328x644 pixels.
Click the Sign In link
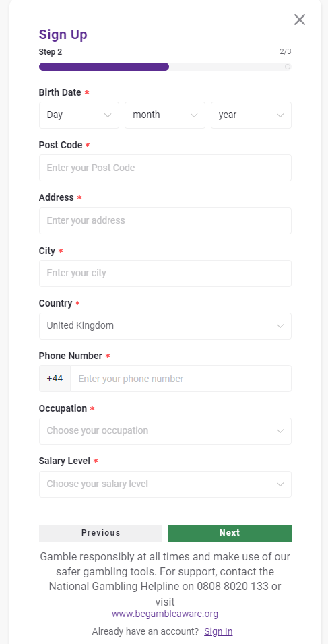pyautogui.click(x=218, y=631)
